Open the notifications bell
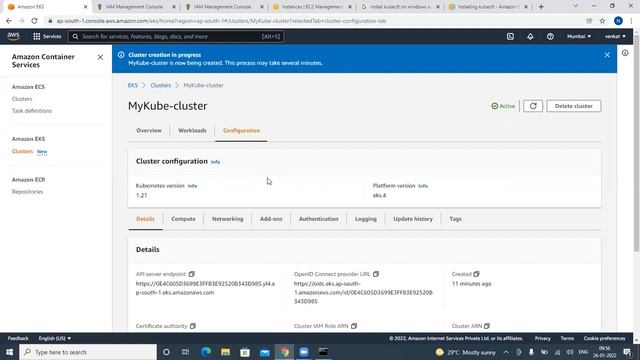The image size is (640, 360). point(530,36)
